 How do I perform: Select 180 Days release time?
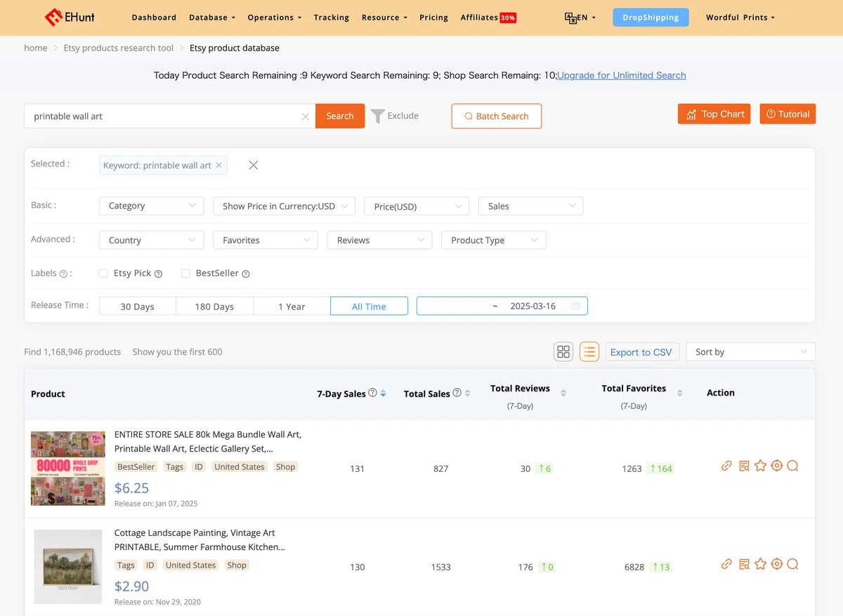pos(214,306)
